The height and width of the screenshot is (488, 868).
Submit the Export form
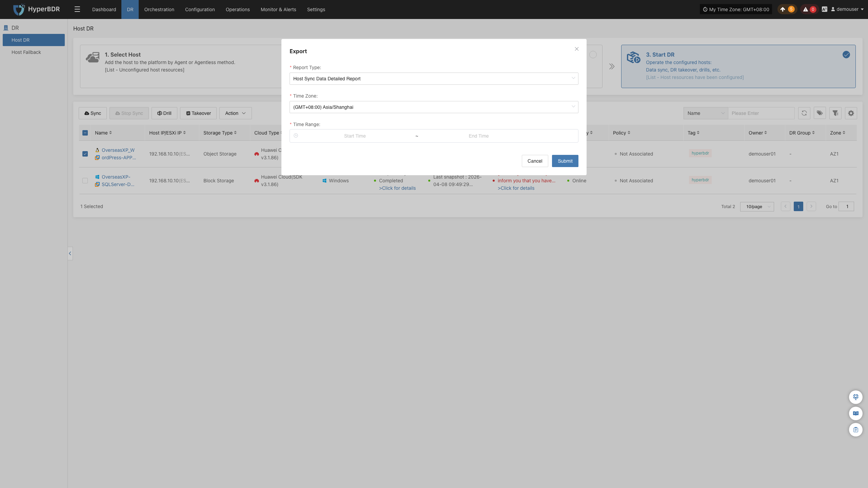point(565,161)
